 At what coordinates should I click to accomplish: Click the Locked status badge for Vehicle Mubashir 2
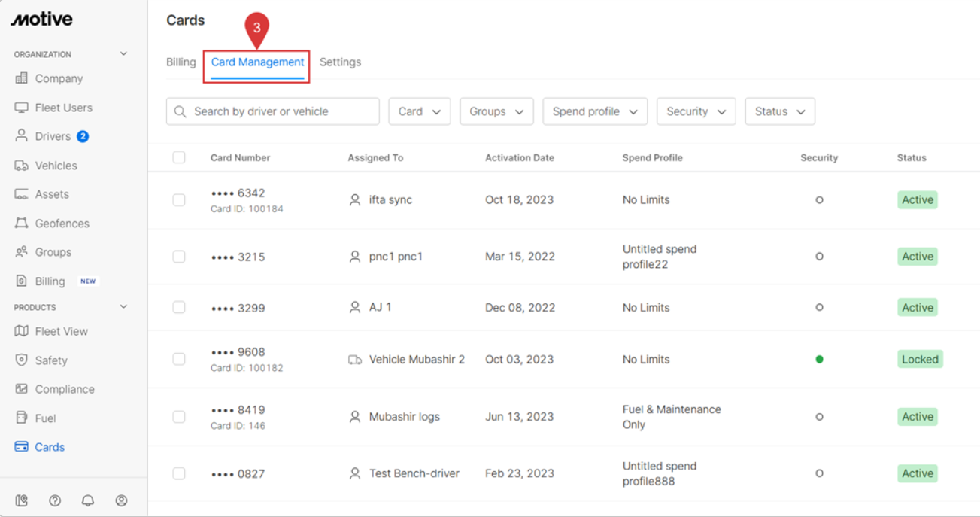pyautogui.click(x=919, y=360)
